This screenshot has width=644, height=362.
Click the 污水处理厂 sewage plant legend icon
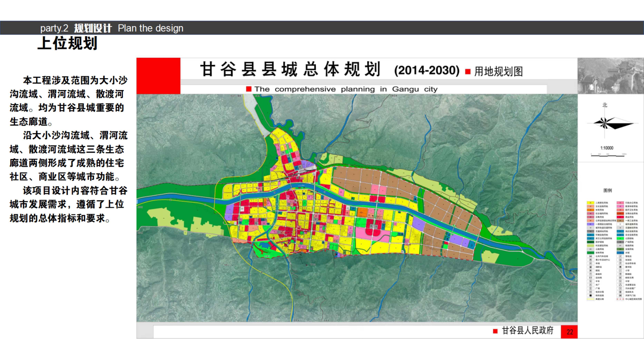click(x=621, y=289)
